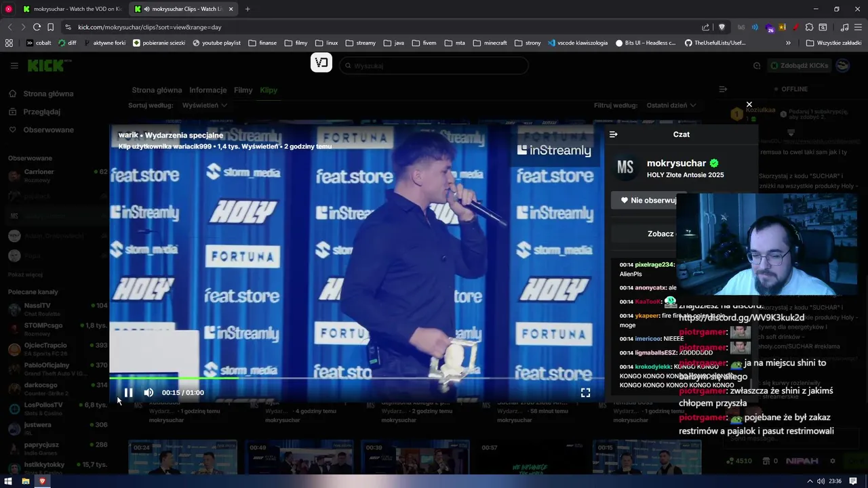
Task: Open the browser main menu
Action: click(859, 27)
